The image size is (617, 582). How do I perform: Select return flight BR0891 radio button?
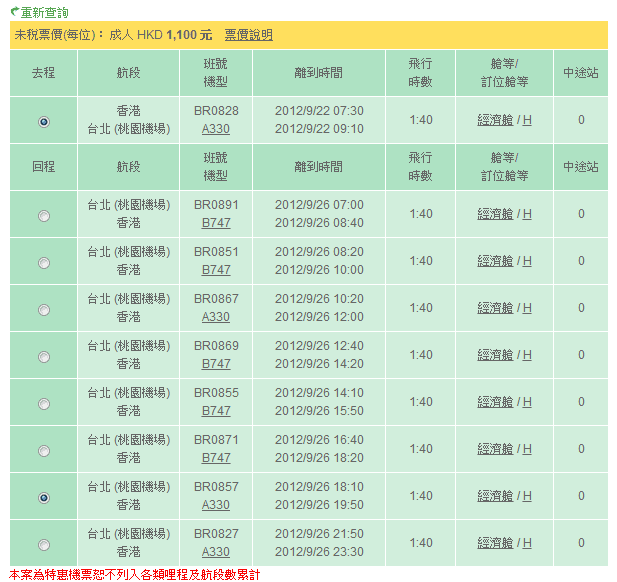pos(43,216)
